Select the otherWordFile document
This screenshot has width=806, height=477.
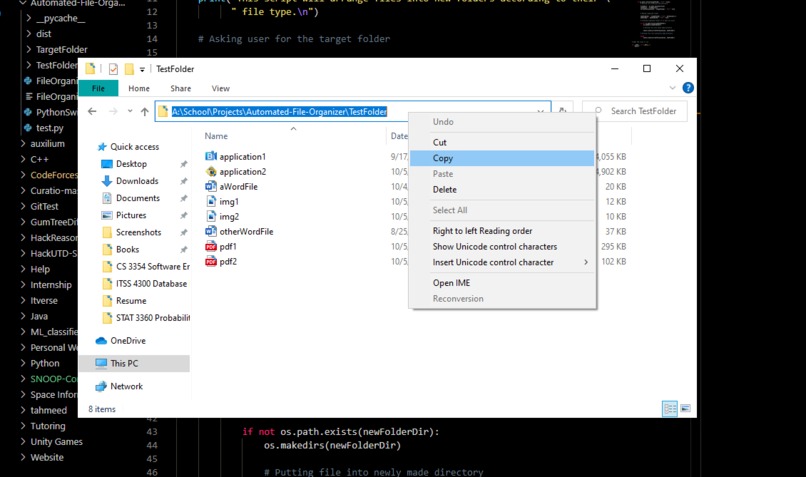(x=239, y=232)
